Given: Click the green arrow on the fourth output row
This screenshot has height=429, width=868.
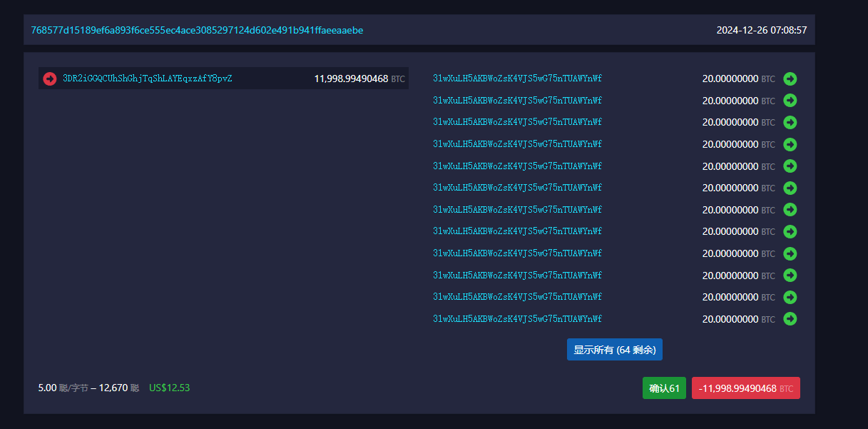Looking at the screenshot, I should 790,144.
